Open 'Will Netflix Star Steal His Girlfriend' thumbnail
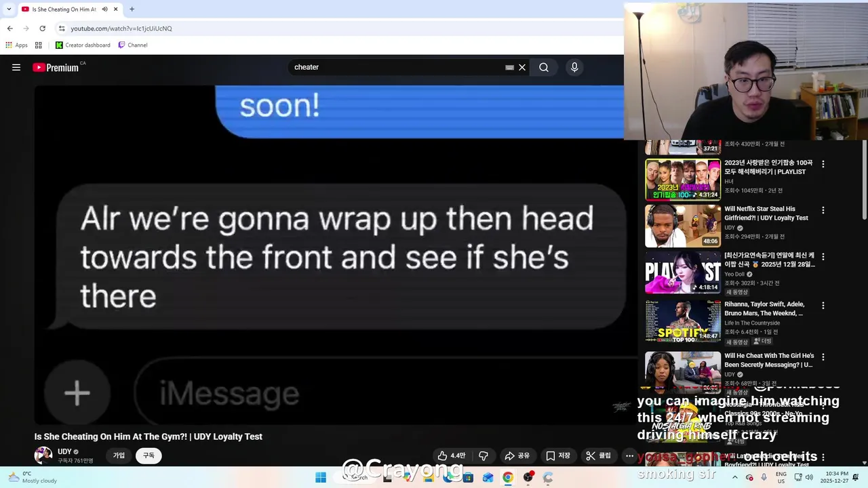 point(683,226)
